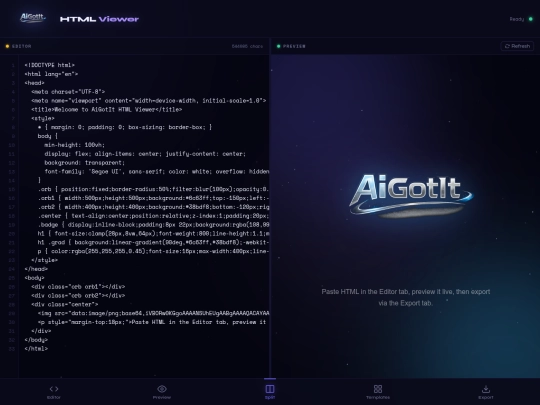Image resolution: width=540 pixels, height=405 pixels.
Task: Click the <!DOCTYPE html> code line
Action: tap(50, 65)
